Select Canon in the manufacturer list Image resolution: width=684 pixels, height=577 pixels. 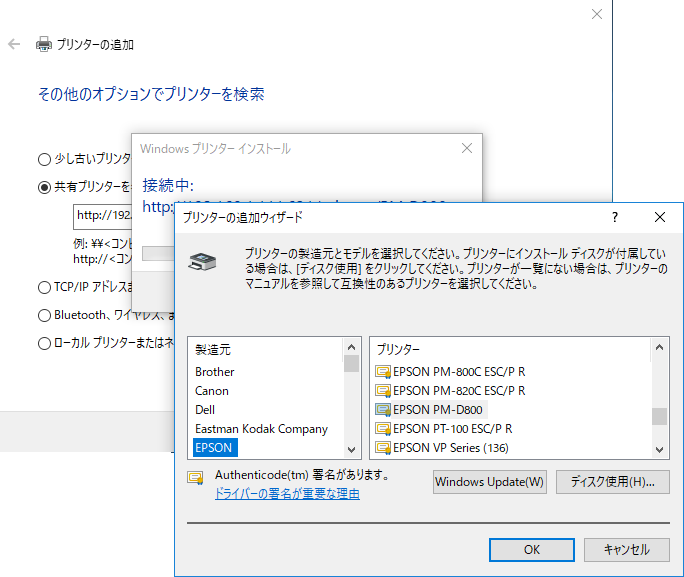[212, 391]
